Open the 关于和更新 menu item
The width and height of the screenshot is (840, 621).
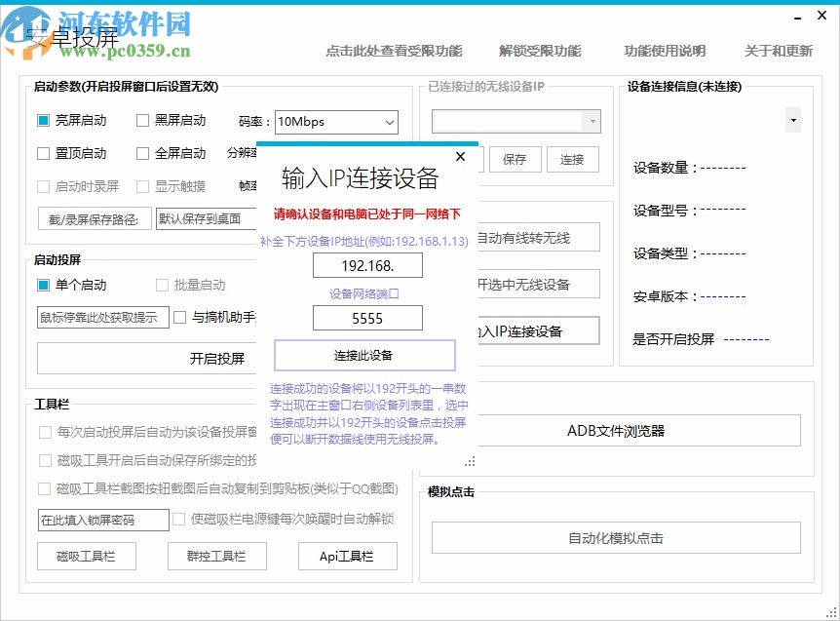[779, 52]
